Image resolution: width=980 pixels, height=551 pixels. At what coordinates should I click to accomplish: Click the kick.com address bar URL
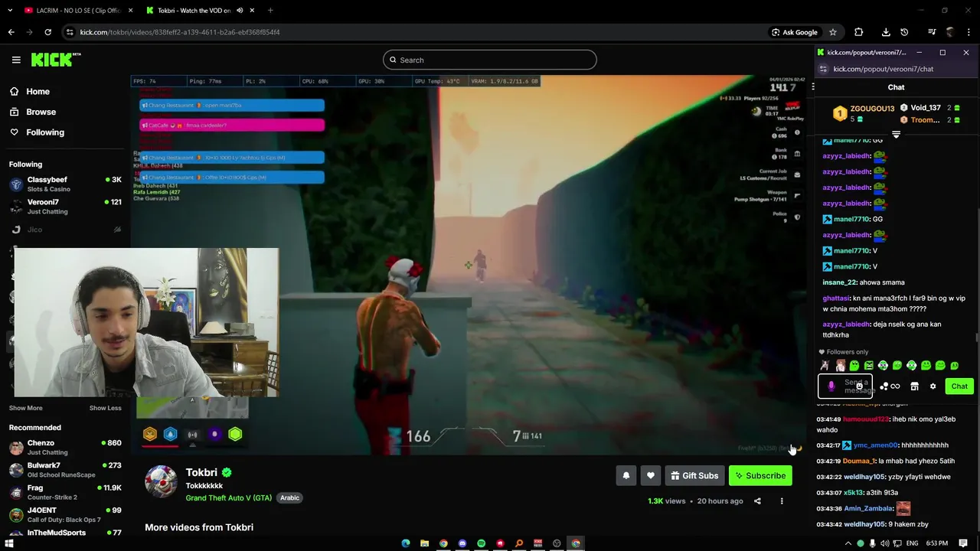pyautogui.click(x=180, y=32)
